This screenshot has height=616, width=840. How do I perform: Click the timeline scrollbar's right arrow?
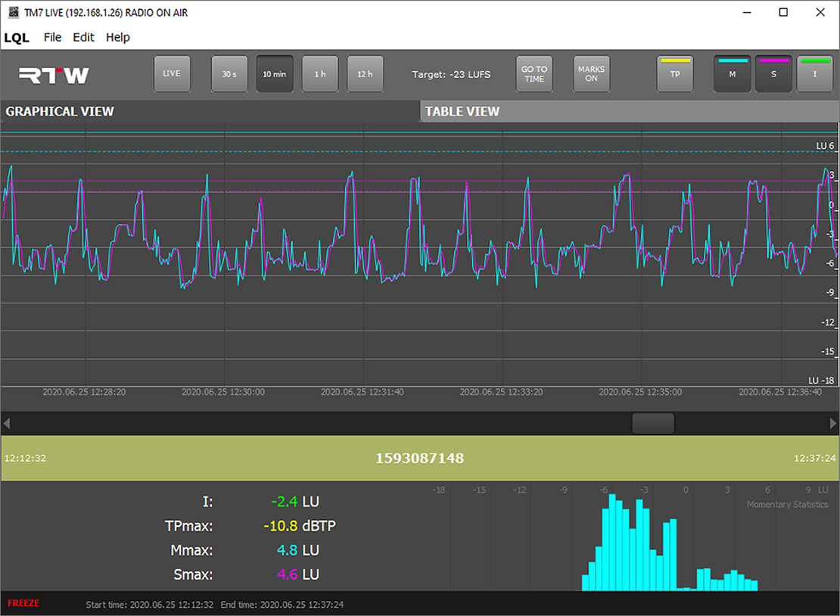click(x=832, y=423)
